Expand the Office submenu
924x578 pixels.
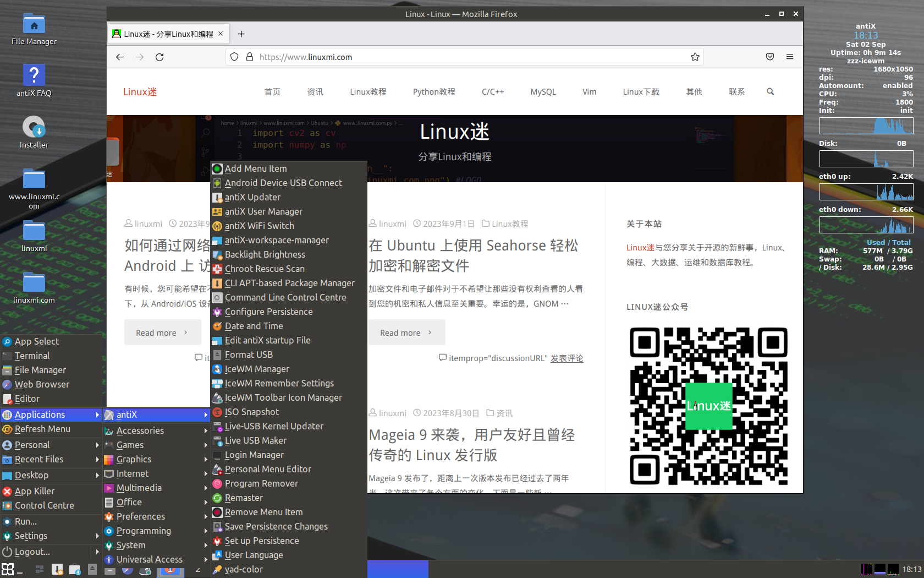point(157,502)
